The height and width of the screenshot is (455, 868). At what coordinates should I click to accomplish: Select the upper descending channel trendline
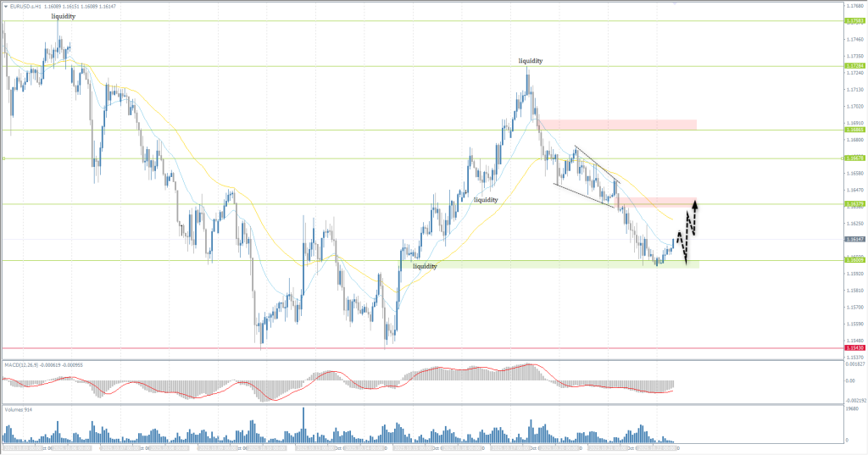[598, 164]
